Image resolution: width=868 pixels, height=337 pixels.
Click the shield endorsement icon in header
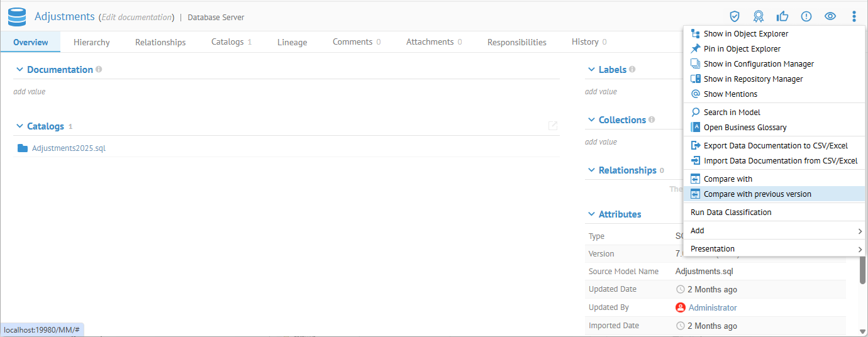click(734, 16)
